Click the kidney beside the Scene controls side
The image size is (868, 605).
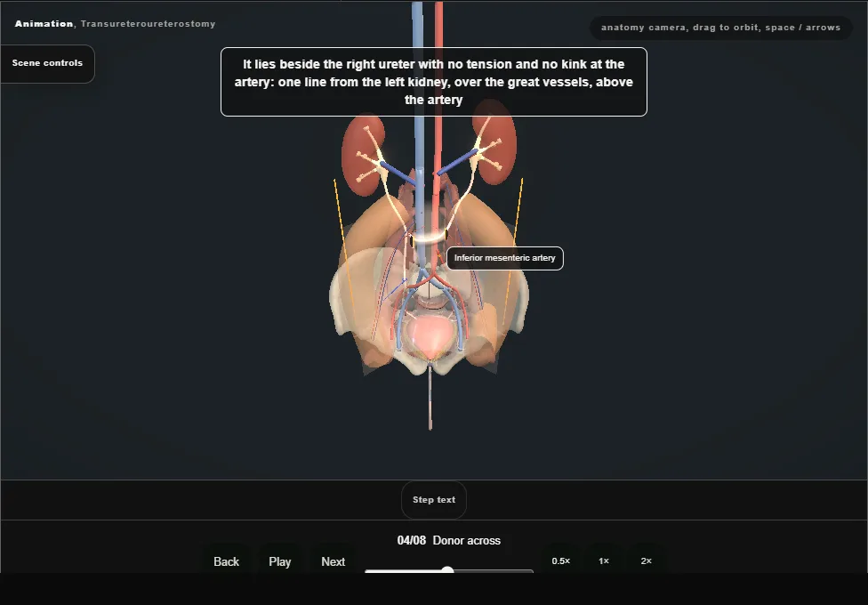[362, 155]
